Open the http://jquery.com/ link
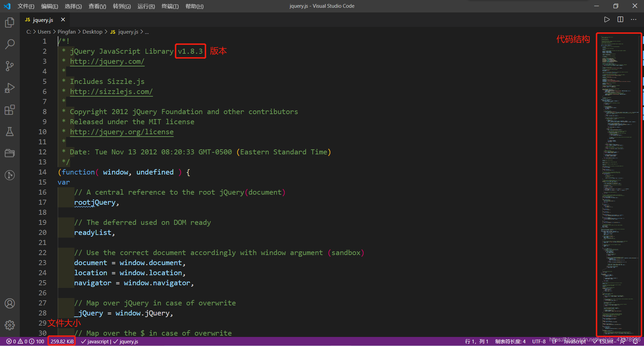The image size is (644, 346). pos(107,61)
